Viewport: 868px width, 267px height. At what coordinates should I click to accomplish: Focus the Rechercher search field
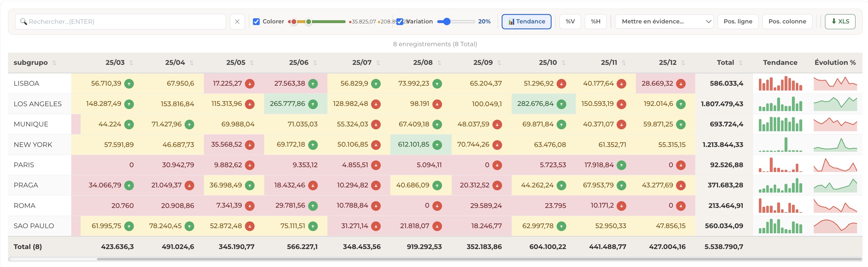[120, 22]
